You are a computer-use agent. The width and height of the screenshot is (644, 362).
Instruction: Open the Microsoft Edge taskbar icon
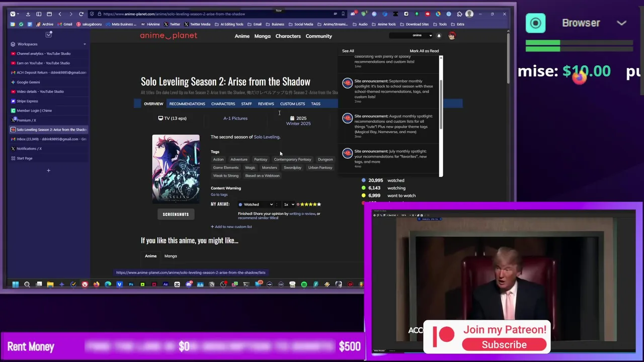coord(108,285)
